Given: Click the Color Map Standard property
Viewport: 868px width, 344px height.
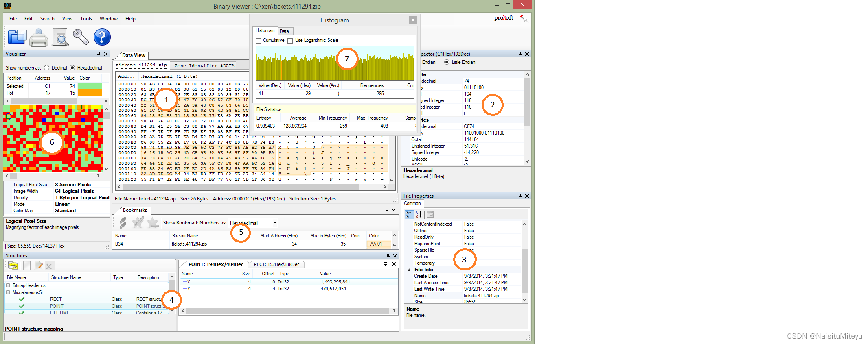Looking at the screenshot, I should (x=57, y=211).
